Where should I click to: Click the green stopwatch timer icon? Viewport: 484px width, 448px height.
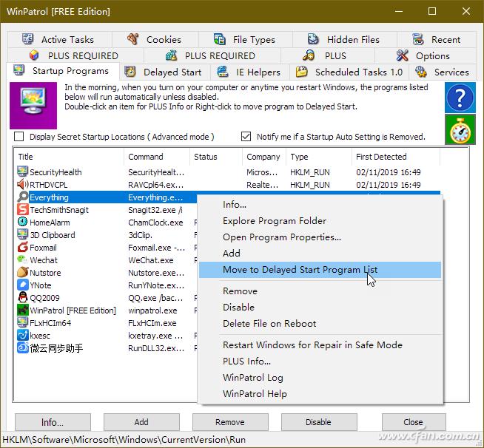click(x=460, y=129)
